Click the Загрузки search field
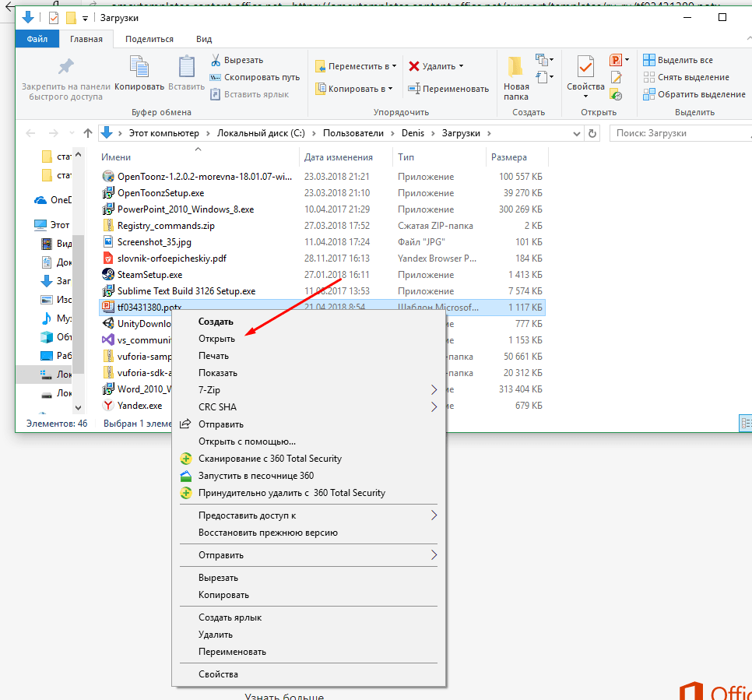This screenshot has width=752, height=700. pyautogui.click(x=680, y=133)
